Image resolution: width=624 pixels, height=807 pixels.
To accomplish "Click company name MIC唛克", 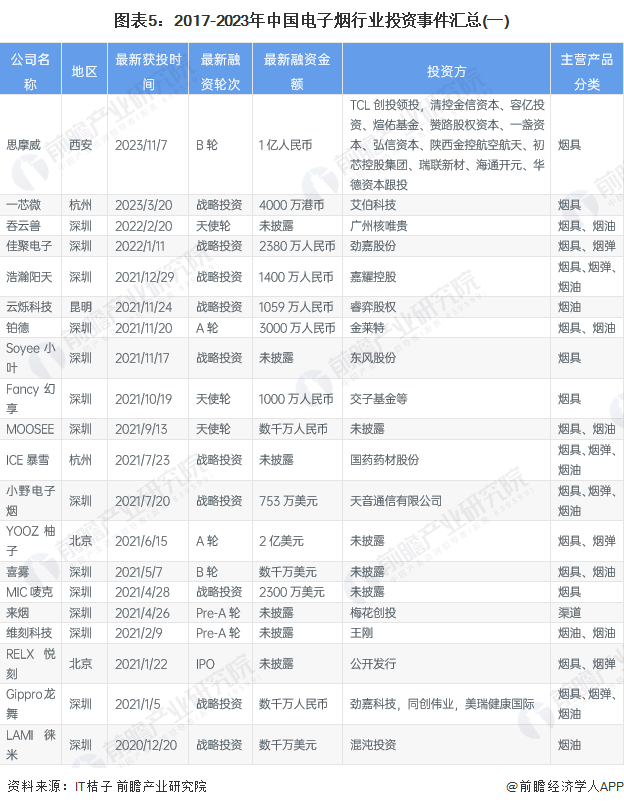I will 29,592.
